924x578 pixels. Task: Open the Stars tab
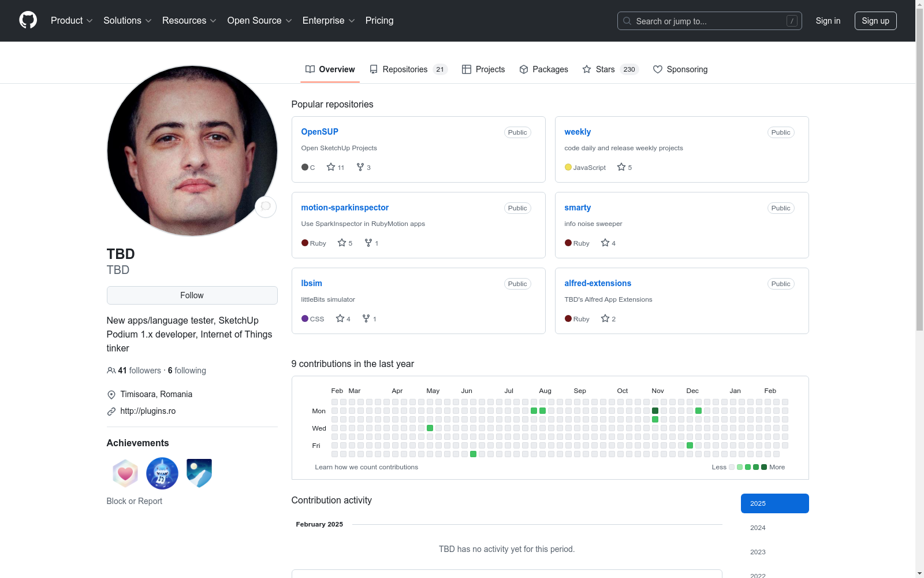pyautogui.click(x=610, y=69)
